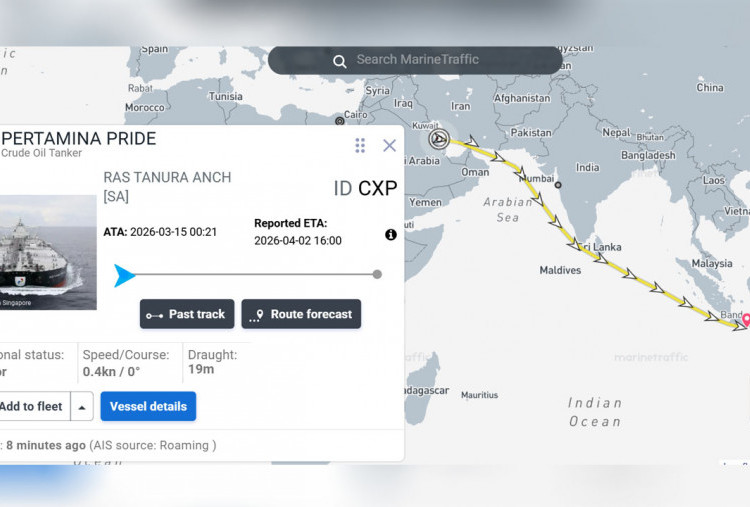Click the Draught 19m value

(x=201, y=369)
